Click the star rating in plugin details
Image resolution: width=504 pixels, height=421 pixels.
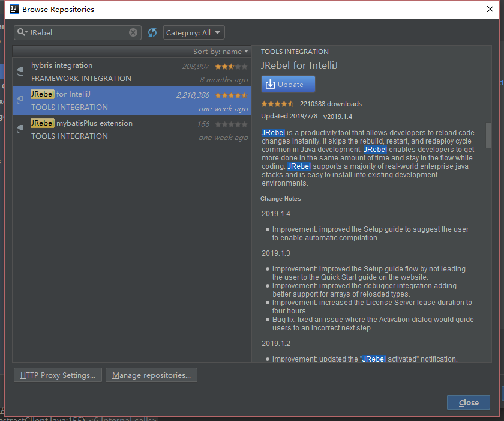278,104
